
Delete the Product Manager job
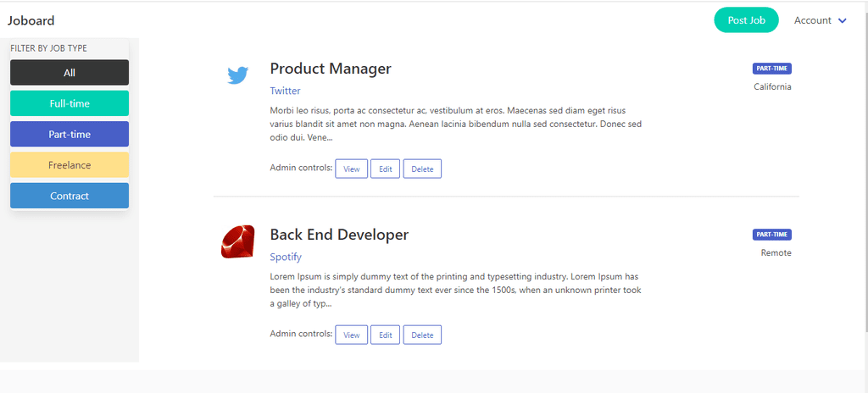click(x=422, y=169)
